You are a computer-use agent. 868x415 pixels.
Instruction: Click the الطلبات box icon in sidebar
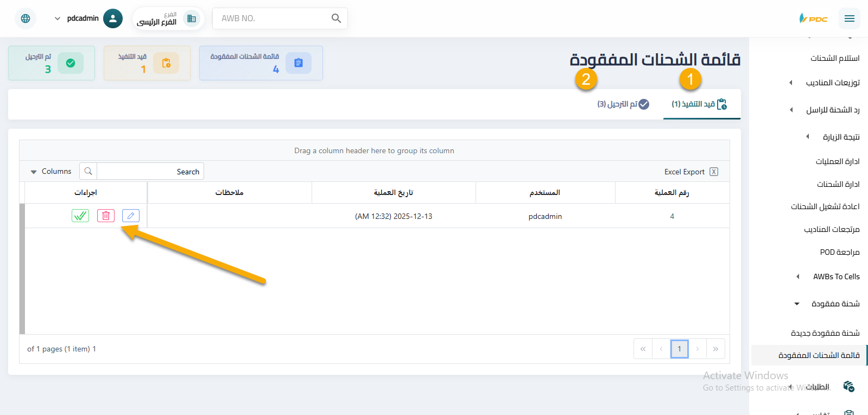click(x=849, y=386)
